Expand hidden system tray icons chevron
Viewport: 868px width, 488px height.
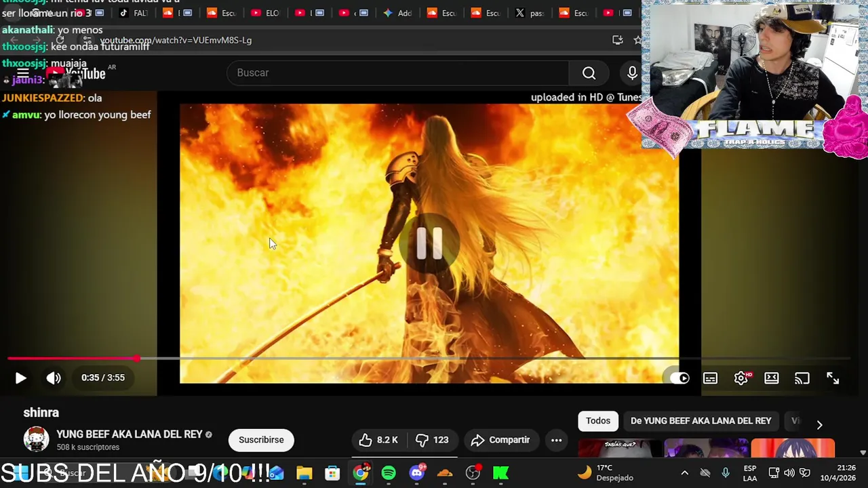(x=684, y=473)
